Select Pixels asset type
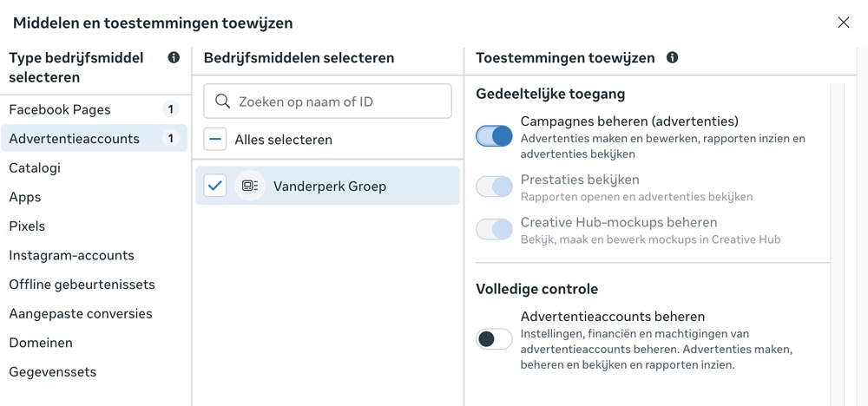Viewport: 868px width, 406px height. point(27,226)
